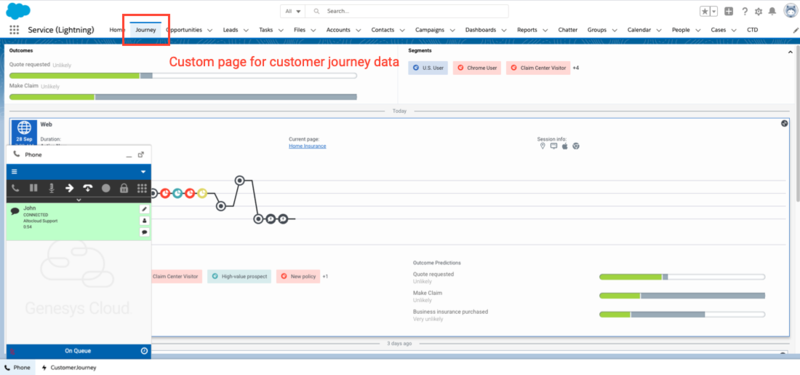Screen dimensions: 800x375
Task: Click the pick up call handset icon
Action: point(15,188)
